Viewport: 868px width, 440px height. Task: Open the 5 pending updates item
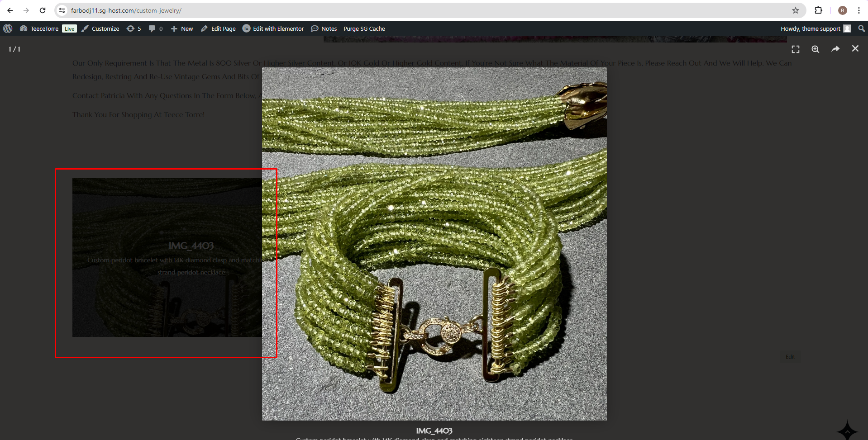[x=134, y=28]
